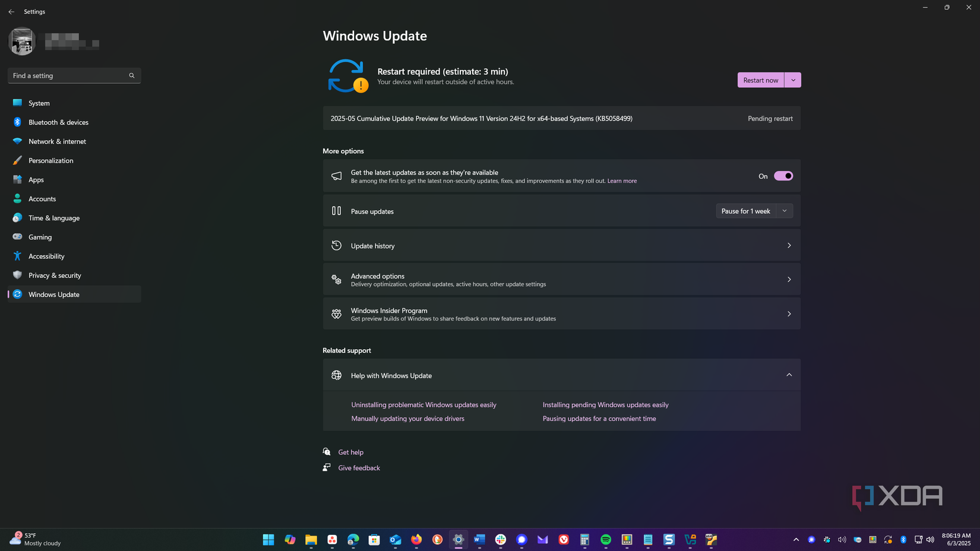Open Advanced options chevron
The height and width of the screenshot is (551, 980).
pyautogui.click(x=789, y=280)
